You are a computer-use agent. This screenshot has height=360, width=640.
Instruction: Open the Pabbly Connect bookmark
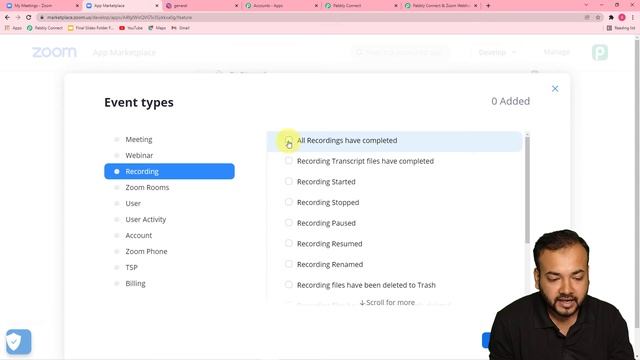click(44, 28)
